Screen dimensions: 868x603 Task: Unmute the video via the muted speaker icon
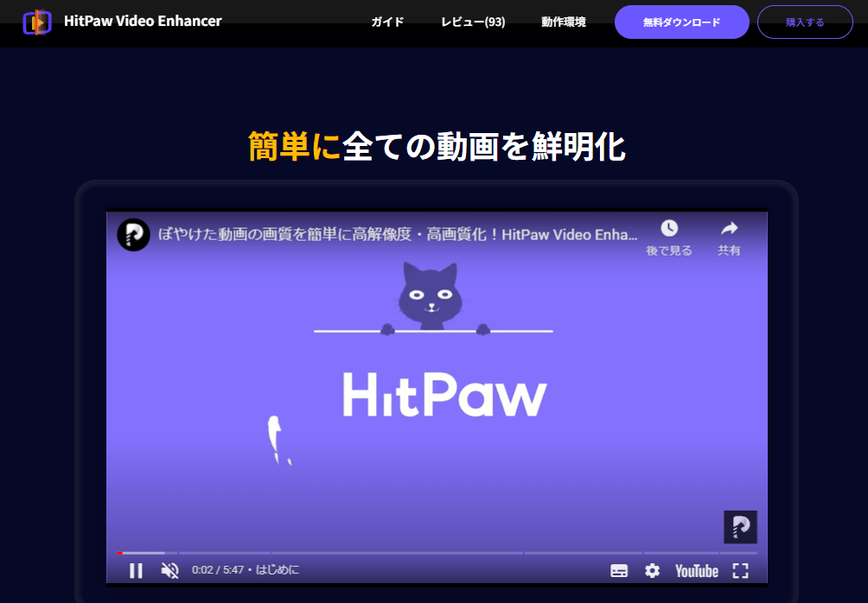point(170,570)
